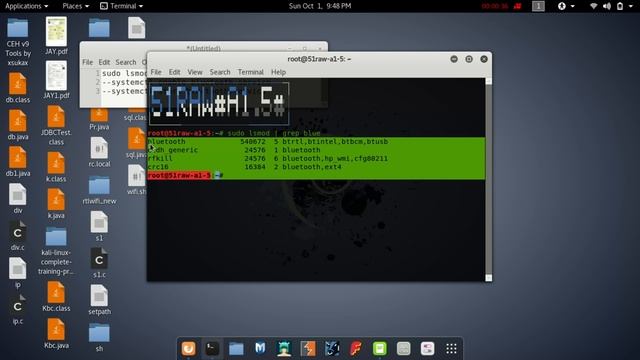
Task: Click the clock showing Sun Oct 1
Action: point(320,6)
